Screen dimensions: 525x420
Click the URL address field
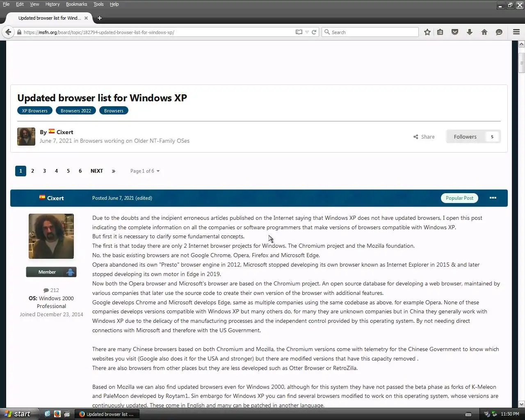click(158, 32)
